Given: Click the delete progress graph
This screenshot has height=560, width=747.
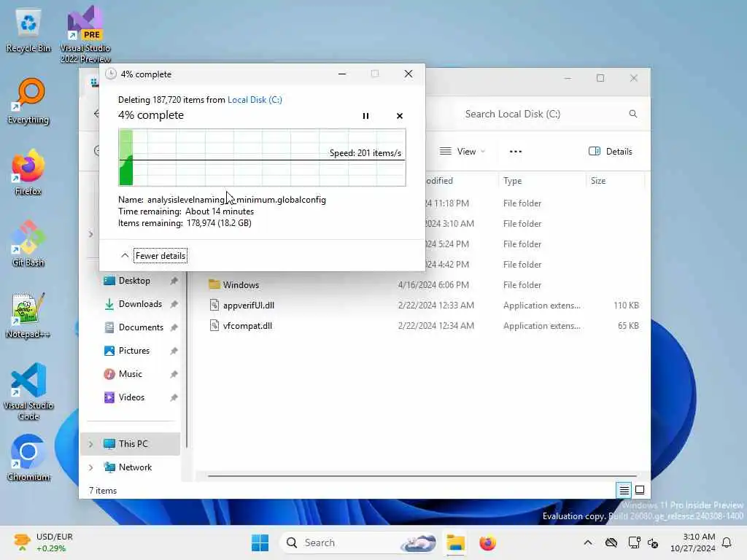Looking at the screenshot, I should 262,157.
